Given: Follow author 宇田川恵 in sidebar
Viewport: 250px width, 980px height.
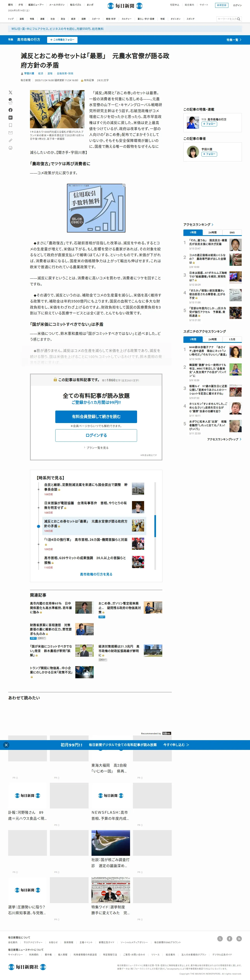Looking at the screenshot, I should pos(209,154).
